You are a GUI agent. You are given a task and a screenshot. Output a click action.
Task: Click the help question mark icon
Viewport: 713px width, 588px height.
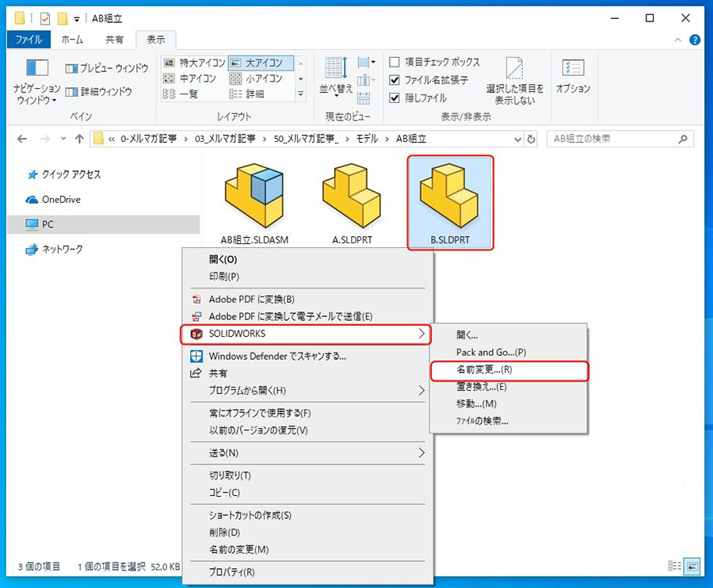tap(695, 39)
